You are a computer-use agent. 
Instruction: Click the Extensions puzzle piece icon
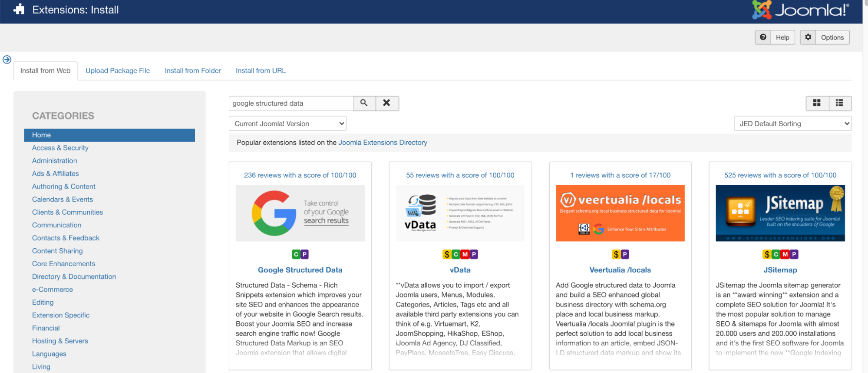(x=19, y=10)
